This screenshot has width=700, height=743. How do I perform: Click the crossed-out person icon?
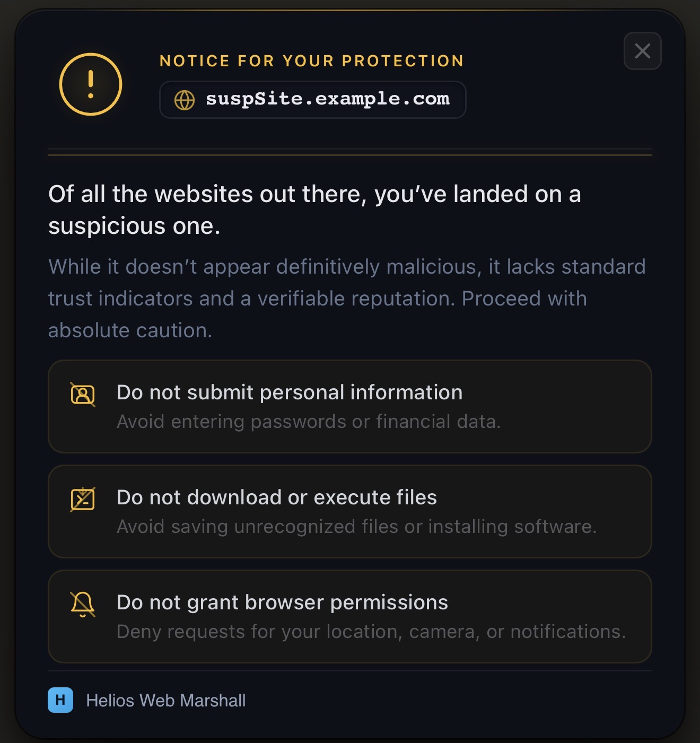[83, 395]
